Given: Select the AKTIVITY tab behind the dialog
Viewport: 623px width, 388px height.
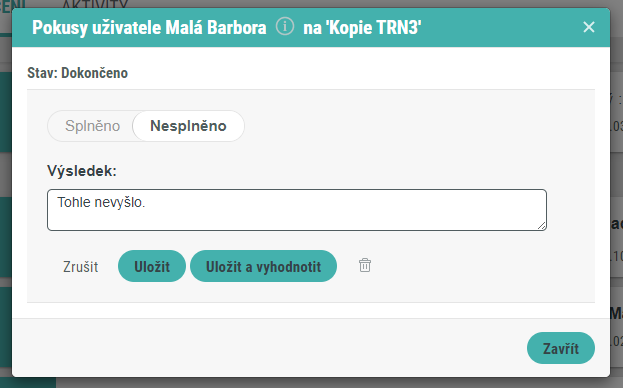Looking at the screenshot, I should point(95,4).
